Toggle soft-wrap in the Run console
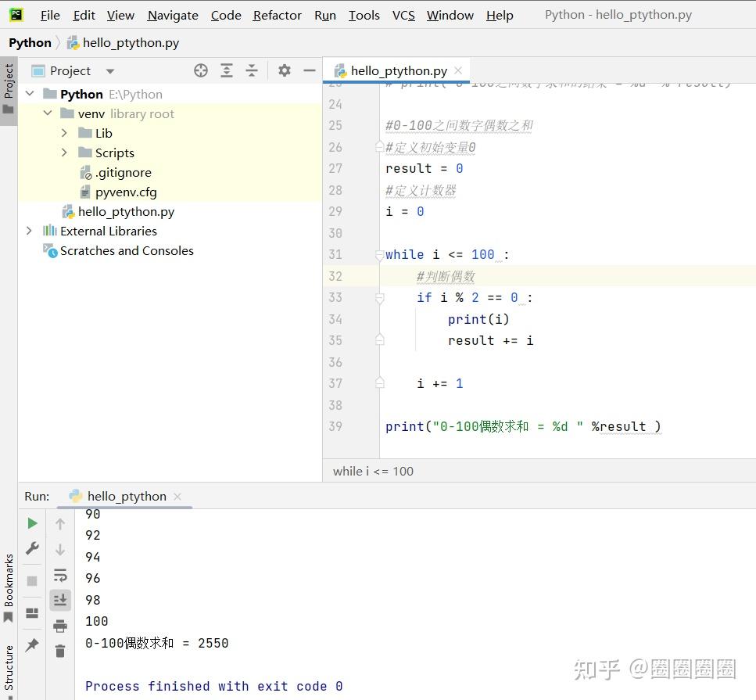 point(60,575)
